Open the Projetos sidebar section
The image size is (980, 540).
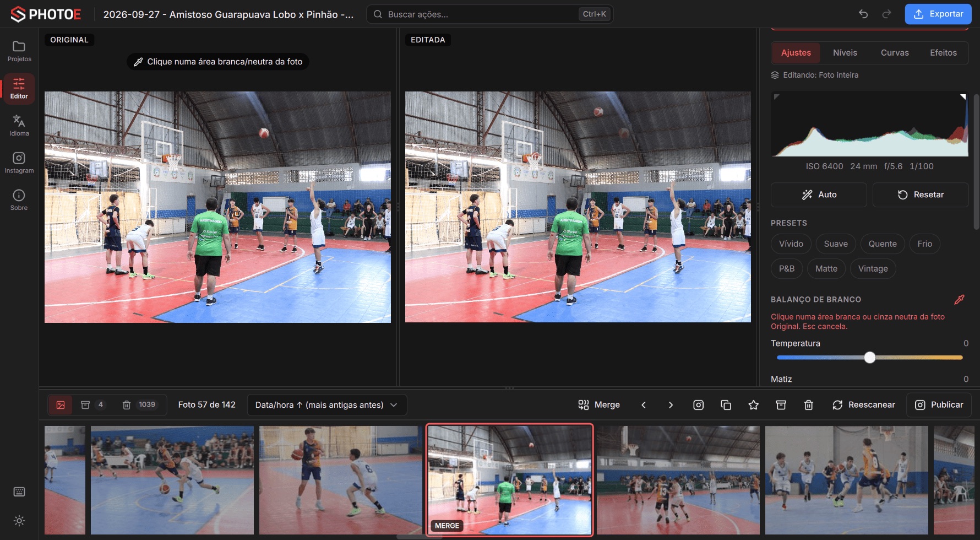pyautogui.click(x=19, y=51)
